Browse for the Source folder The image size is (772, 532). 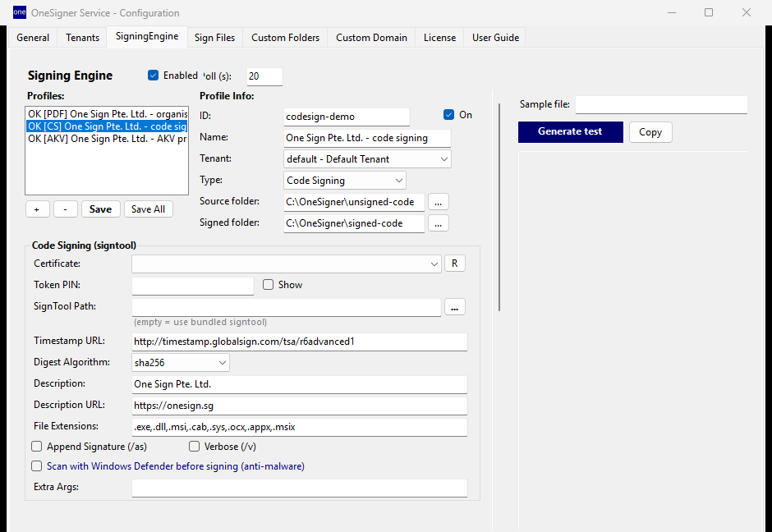[439, 202]
